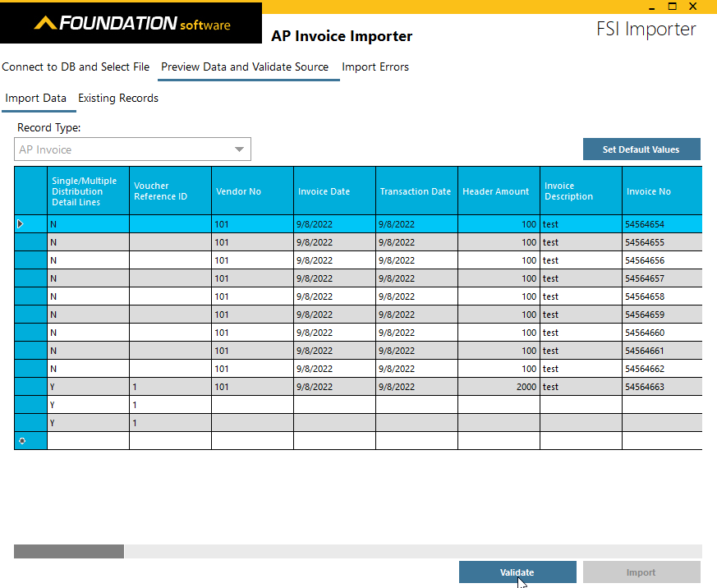This screenshot has height=588, width=717.
Task: Click the horizontal scrollbar thumb
Action: click(x=69, y=551)
